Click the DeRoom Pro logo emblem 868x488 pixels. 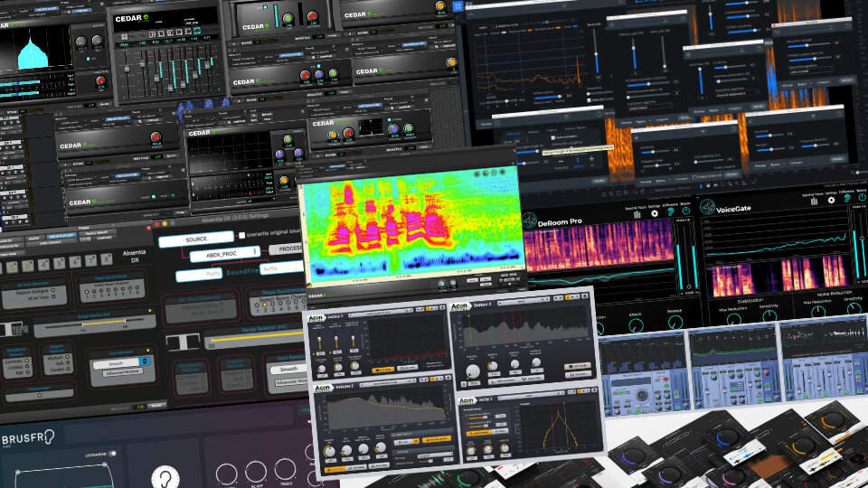[530, 221]
